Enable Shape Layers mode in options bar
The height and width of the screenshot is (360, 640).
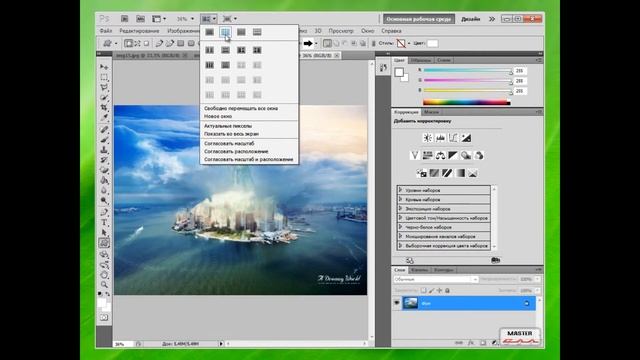[x=129, y=43]
